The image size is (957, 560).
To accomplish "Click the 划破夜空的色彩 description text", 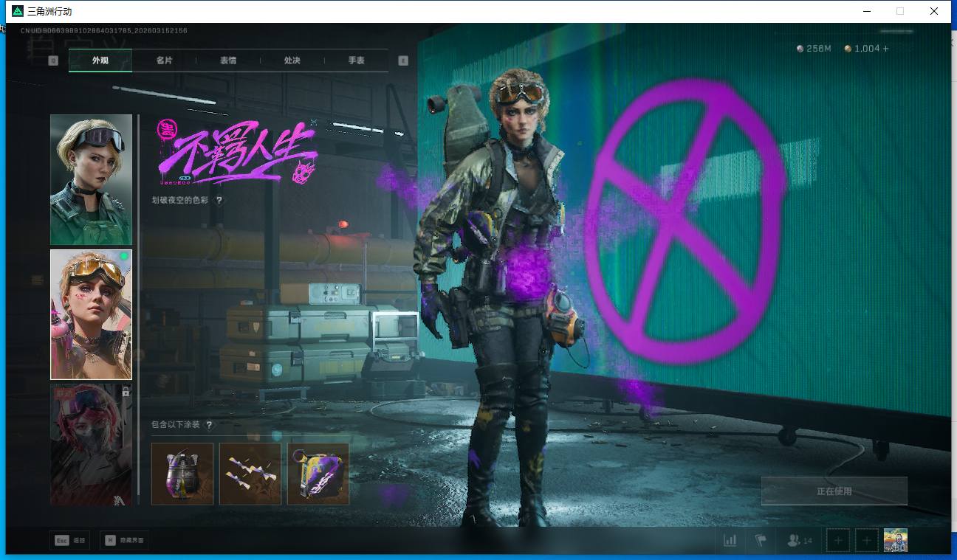I will (182, 200).
